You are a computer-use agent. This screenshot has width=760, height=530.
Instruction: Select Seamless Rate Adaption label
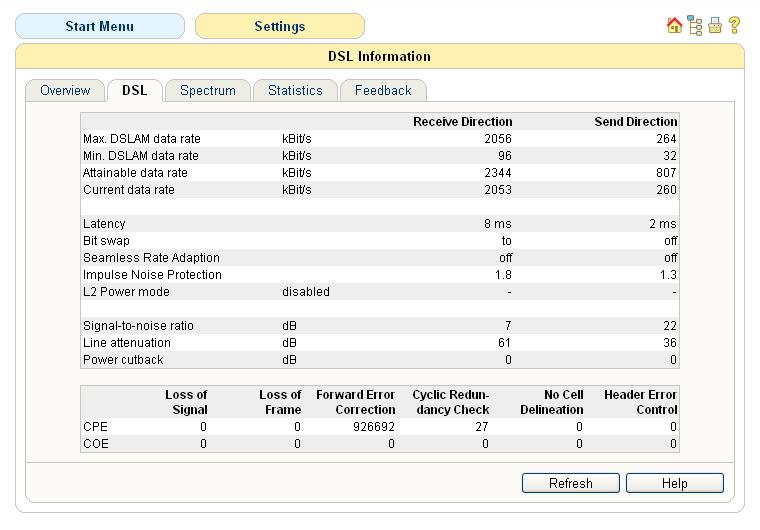(x=151, y=257)
